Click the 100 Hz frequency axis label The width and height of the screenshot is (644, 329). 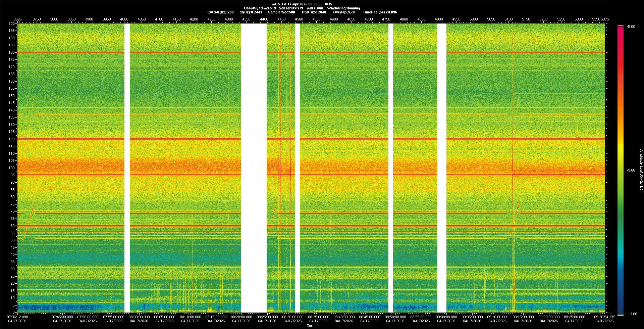pyautogui.click(x=11, y=168)
